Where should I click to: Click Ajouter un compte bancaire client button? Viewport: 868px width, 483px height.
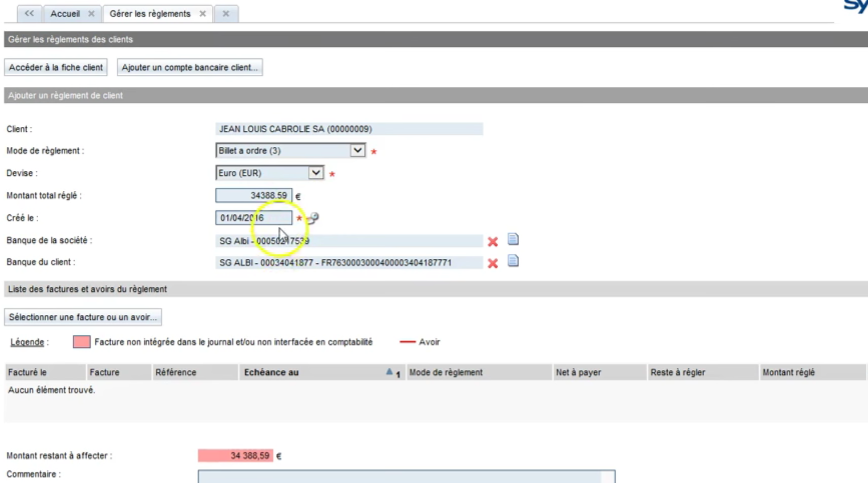190,67
